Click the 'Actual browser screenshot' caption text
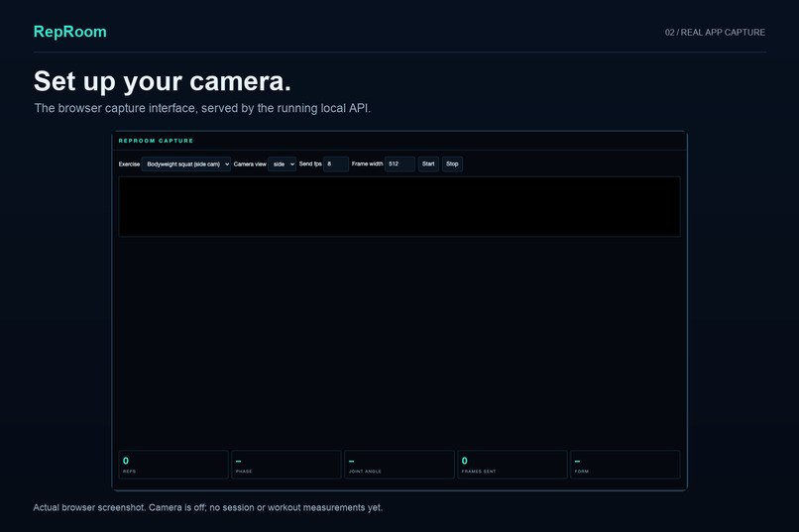Screen dimensions: 799x532 coord(208,507)
